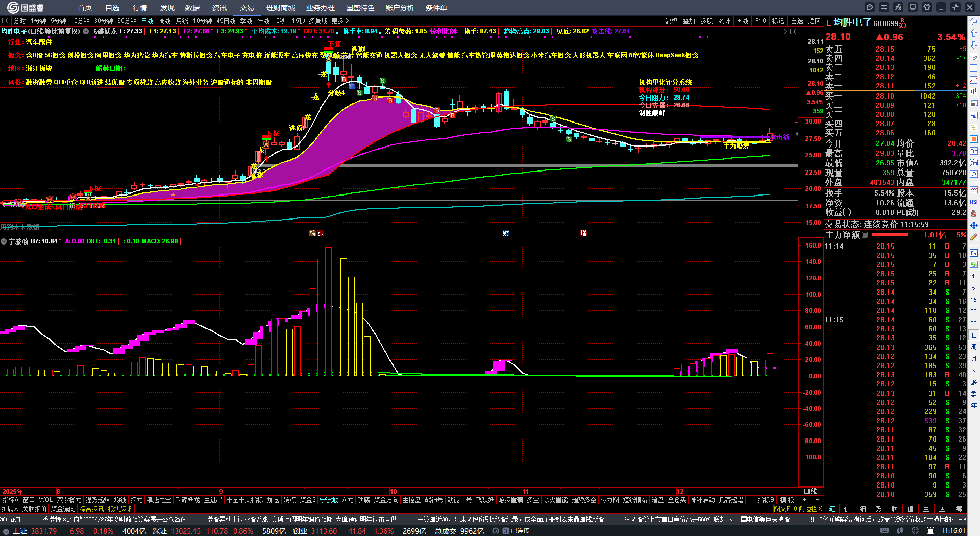Switch to the 飞碟妖龙 indicator tab
The width and height of the screenshot is (980, 536).
tap(188, 500)
